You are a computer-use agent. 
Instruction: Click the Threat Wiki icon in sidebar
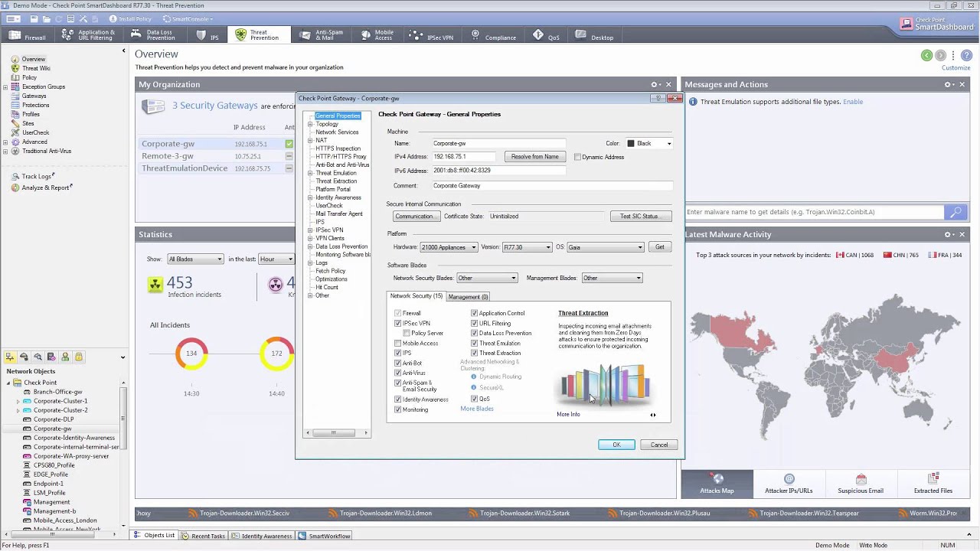pos(15,68)
